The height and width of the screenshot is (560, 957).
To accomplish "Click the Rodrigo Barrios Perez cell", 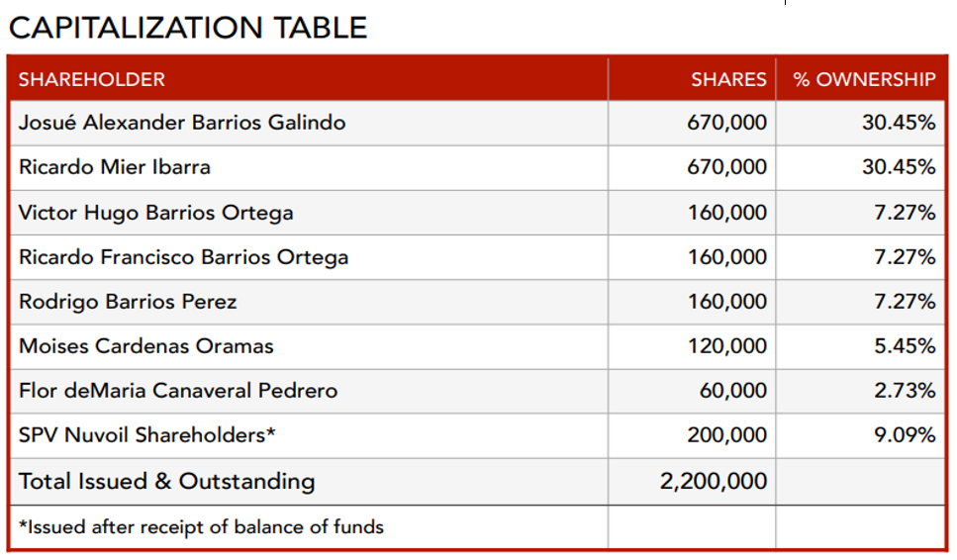I will (x=128, y=302).
